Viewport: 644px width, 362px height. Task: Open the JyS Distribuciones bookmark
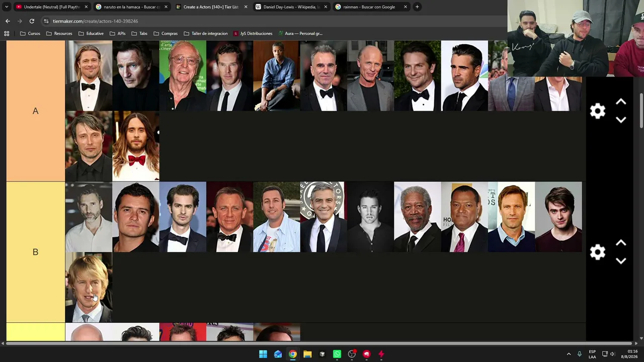[253, 34]
